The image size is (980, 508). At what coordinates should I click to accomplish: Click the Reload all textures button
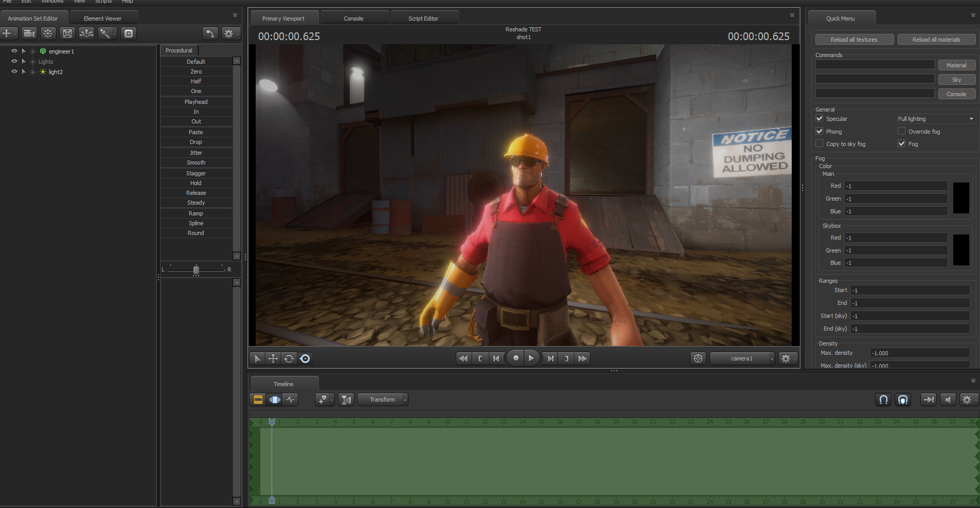[x=854, y=40]
